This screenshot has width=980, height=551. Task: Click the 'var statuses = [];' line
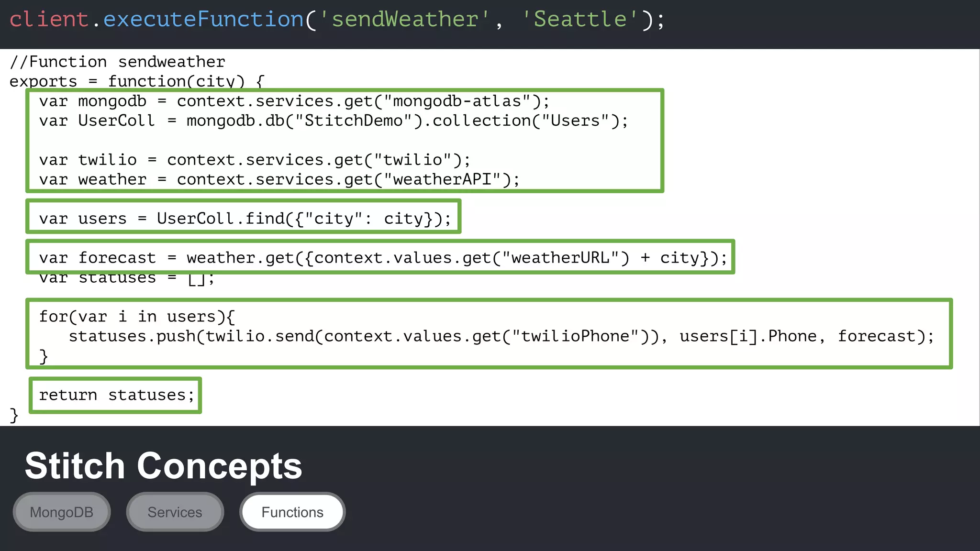pyautogui.click(x=127, y=278)
